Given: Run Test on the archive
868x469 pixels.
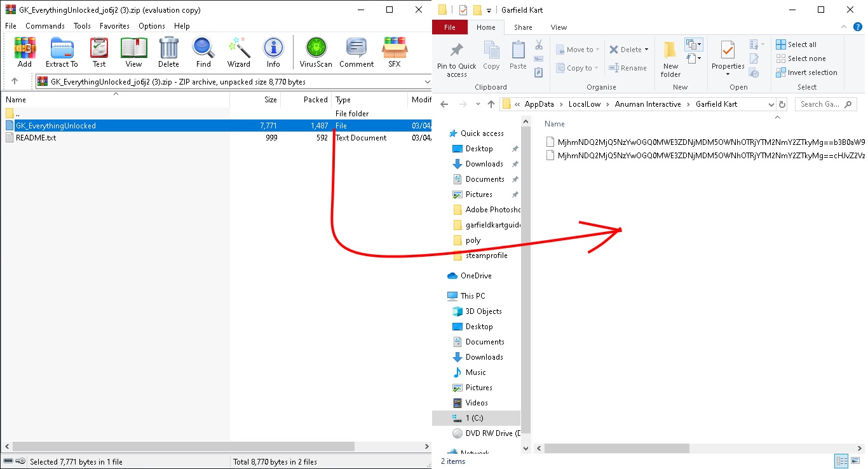Looking at the screenshot, I should (99, 52).
